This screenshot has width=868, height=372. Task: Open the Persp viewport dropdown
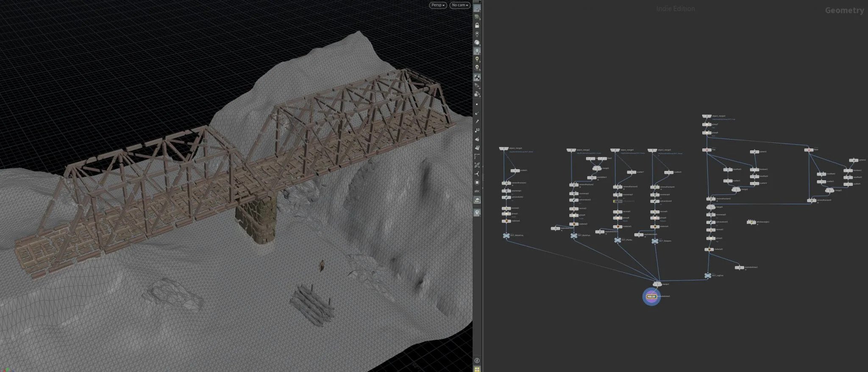point(438,5)
